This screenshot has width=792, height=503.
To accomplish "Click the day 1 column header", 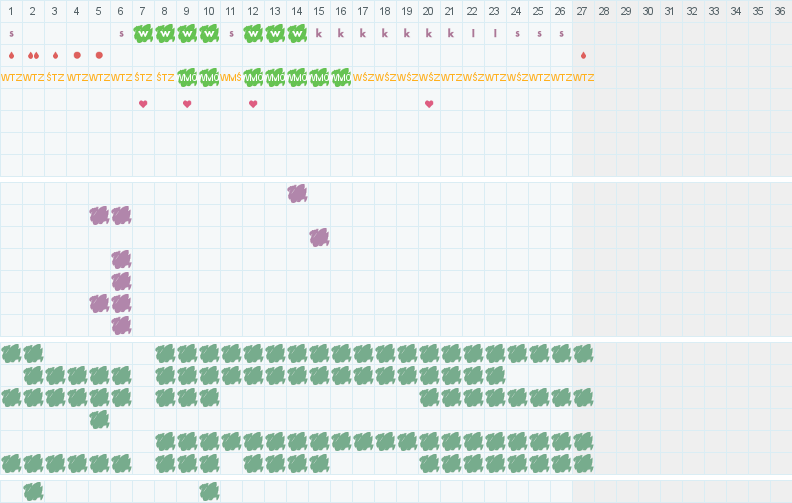I will coord(11,11).
